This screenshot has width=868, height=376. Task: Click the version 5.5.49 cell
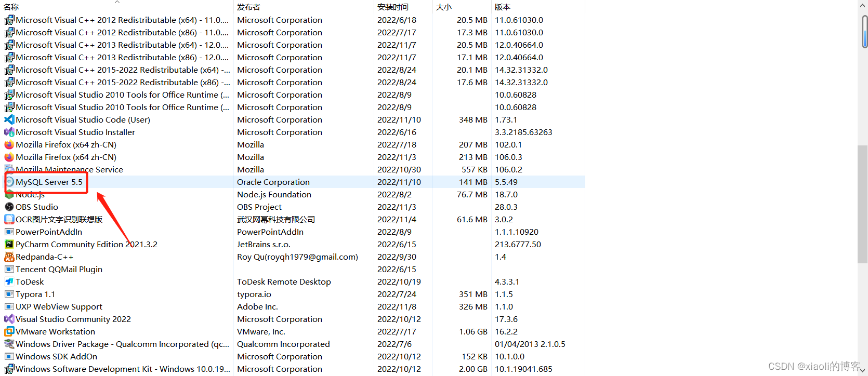pos(506,182)
